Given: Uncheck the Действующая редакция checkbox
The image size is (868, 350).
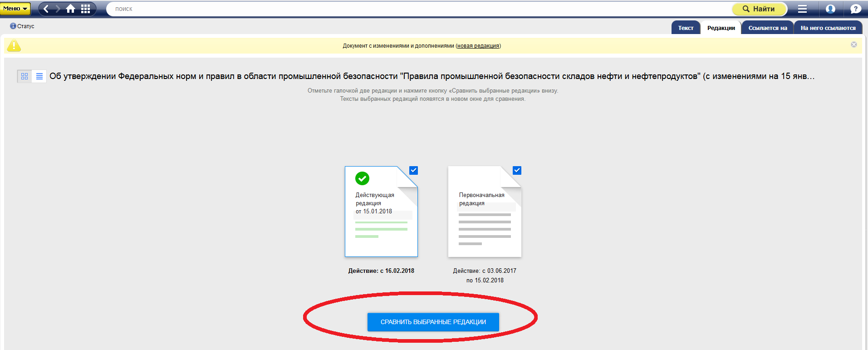Looking at the screenshot, I should click(413, 170).
